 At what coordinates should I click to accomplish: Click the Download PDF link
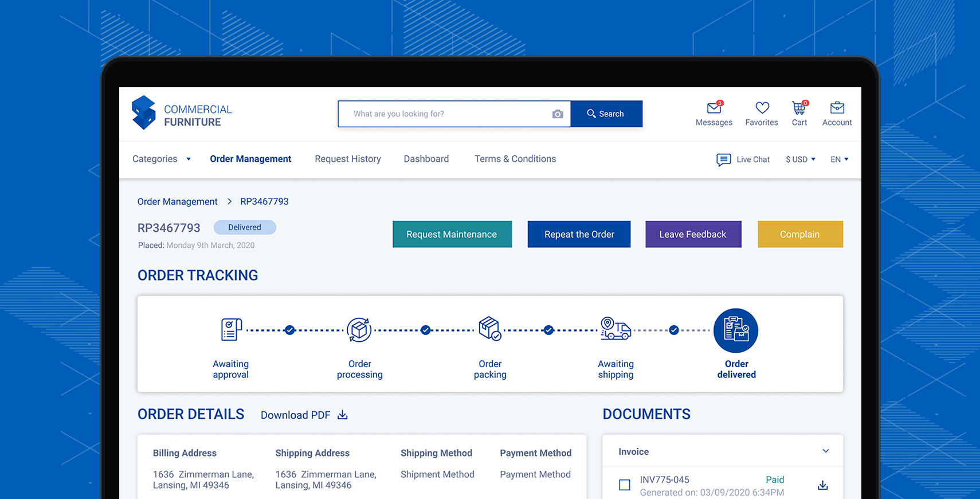(x=304, y=415)
